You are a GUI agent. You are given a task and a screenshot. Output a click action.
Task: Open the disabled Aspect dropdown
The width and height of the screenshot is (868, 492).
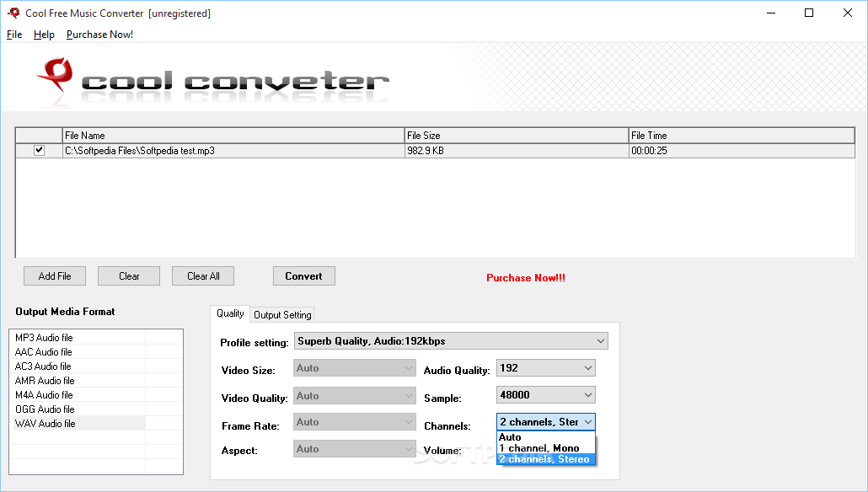click(354, 449)
